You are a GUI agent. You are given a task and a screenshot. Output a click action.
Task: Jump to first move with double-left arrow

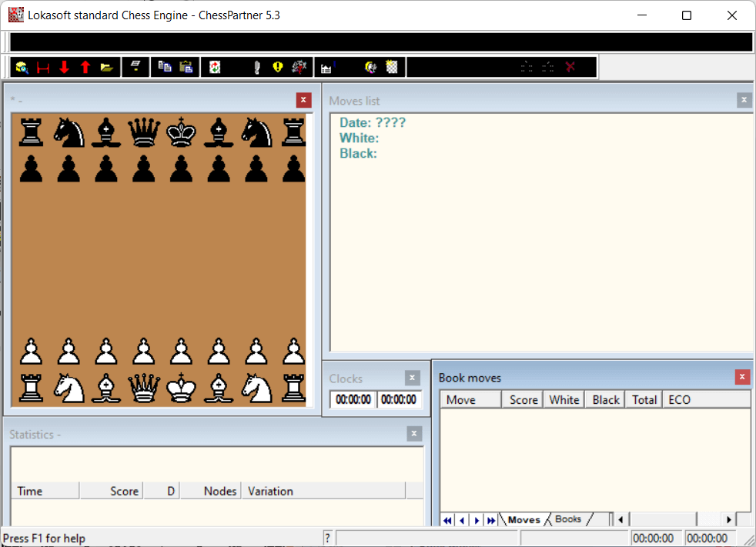[x=447, y=520]
